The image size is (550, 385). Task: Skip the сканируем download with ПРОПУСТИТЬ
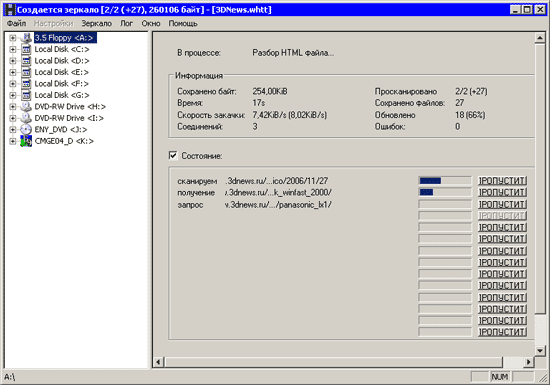[503, 181]
